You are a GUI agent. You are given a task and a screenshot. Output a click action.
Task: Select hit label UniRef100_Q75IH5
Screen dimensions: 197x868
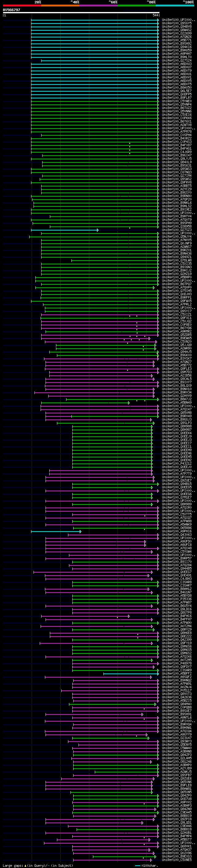coord(176,291)
